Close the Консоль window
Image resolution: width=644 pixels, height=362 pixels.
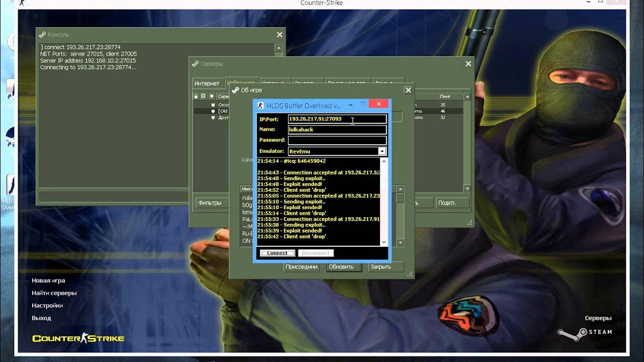tap(280, 35)
